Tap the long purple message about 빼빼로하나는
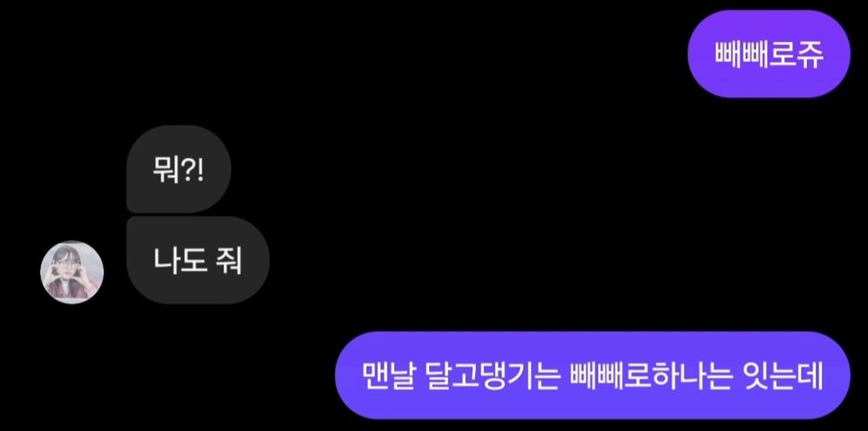The image size is (868, 431). coord(592,375)
